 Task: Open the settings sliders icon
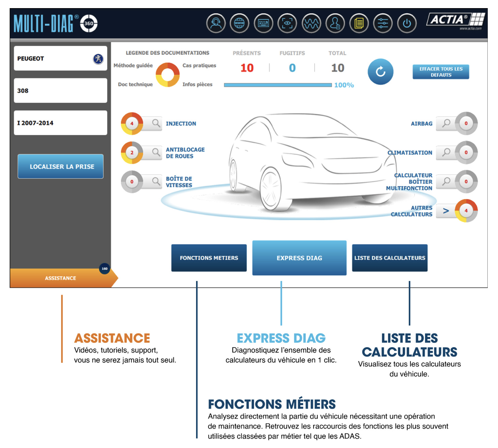point(383,23)
